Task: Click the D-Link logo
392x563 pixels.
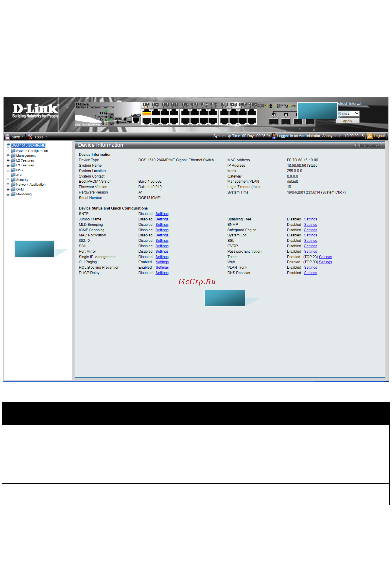Action: coord(36,111)
